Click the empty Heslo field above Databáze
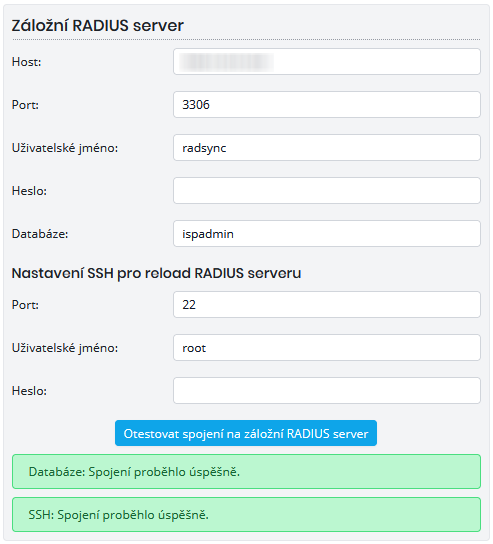Image resolution: width=493 pixels, height=544 pixels. tap(327, 191)
